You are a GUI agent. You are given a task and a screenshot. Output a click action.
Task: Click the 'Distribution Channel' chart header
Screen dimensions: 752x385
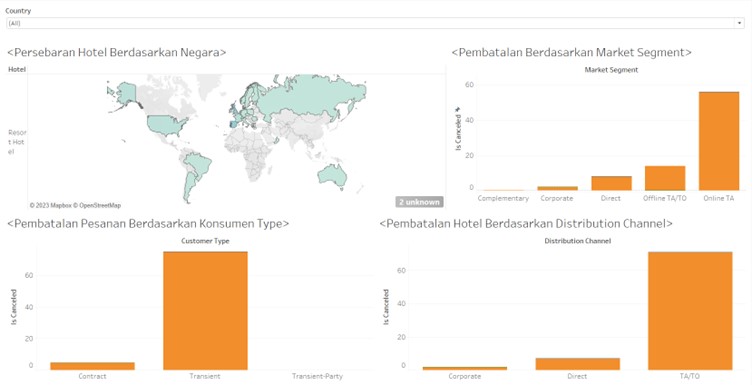577,241
